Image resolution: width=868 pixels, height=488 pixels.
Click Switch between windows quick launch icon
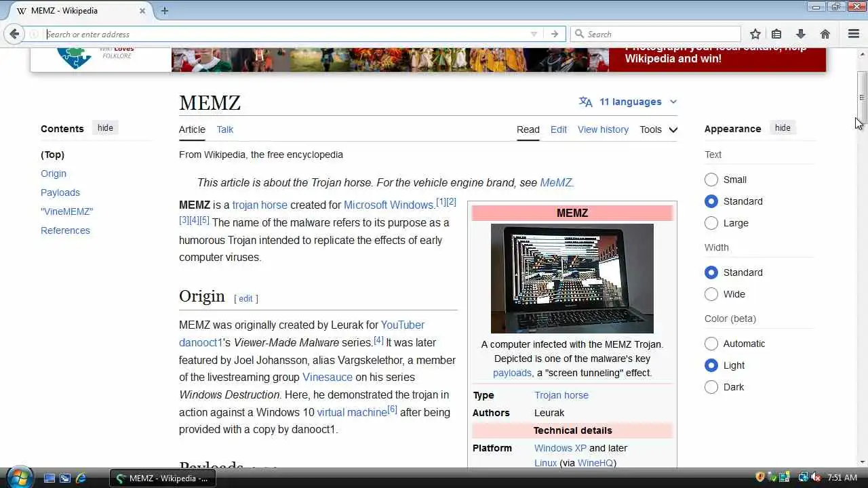(65, 478)
